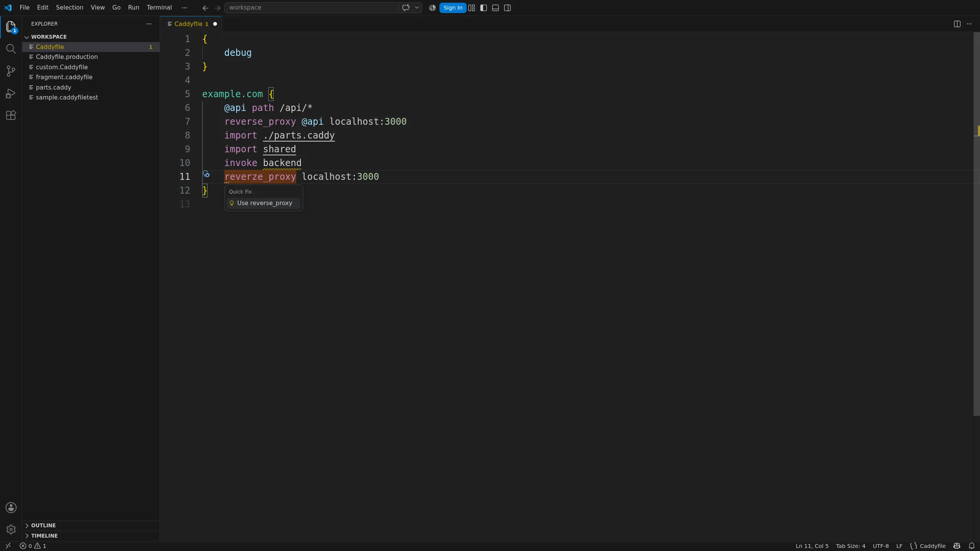Image resolution: width=980 pixels, height=551 pixels.
Task: Apply the Use reverse_proxy quick fix
Action: (263, 203)
